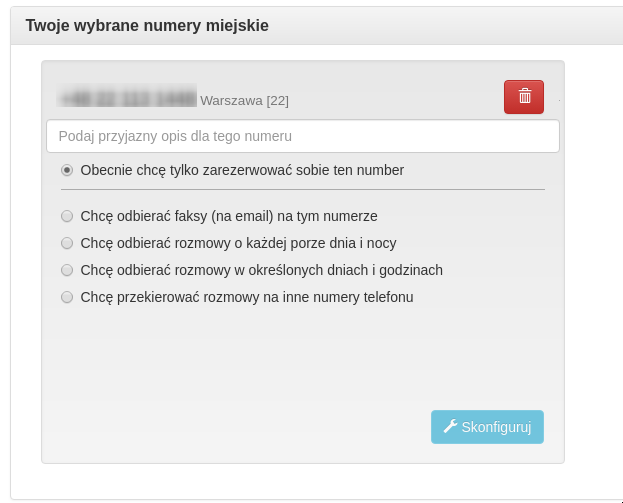Click the 'Obecnie chcę tylko zarezerwować' label text
The image size is (623, 503).
[x=242, y=170]
